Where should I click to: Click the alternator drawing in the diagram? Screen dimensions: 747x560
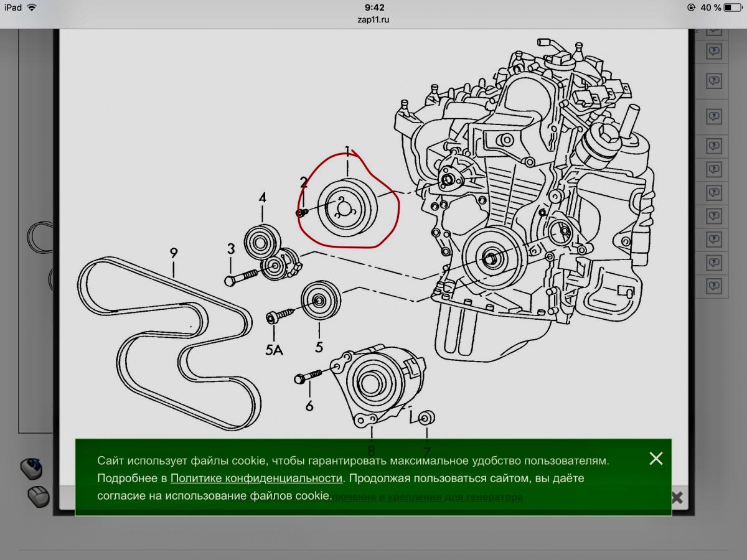(377, 386)
